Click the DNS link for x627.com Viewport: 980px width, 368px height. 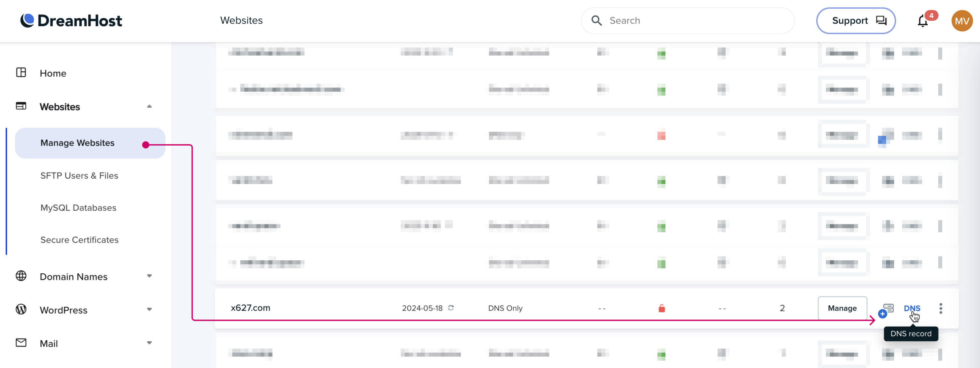coord(912,308)
